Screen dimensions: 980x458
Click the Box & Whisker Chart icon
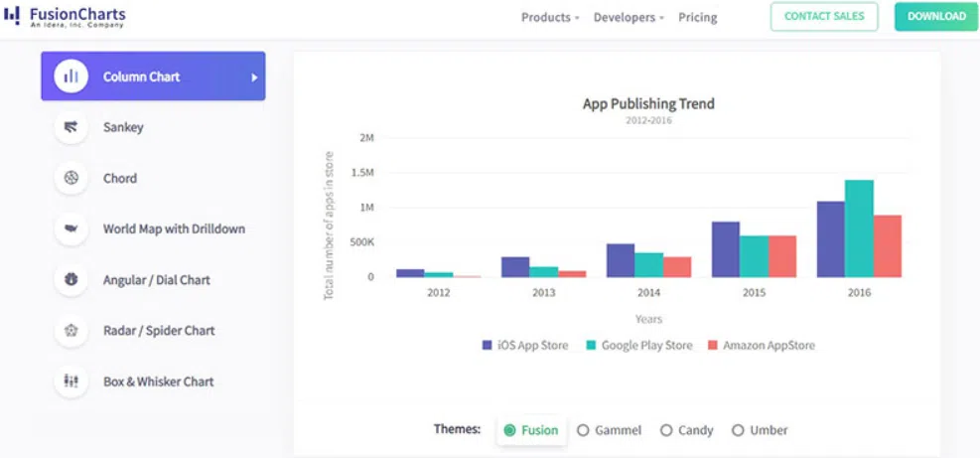[71, 382]
